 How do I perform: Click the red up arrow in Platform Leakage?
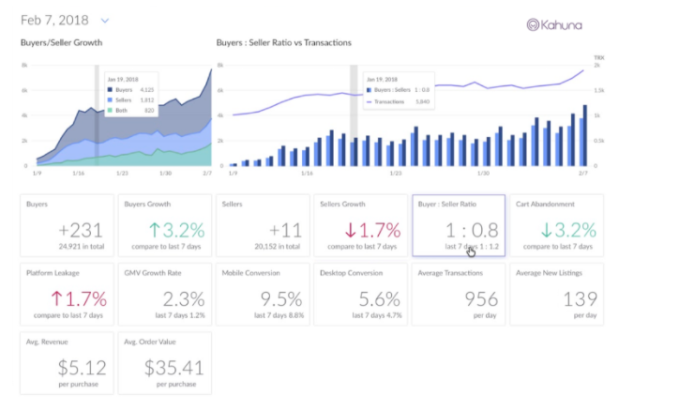click(57, 299)
